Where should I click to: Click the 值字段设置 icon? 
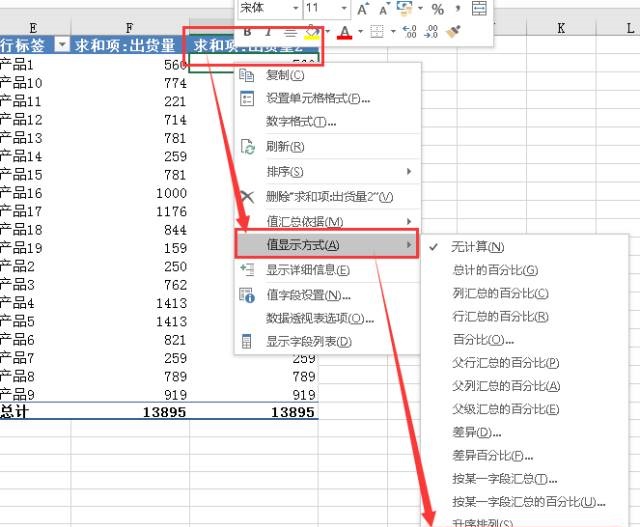coord(247,295)
